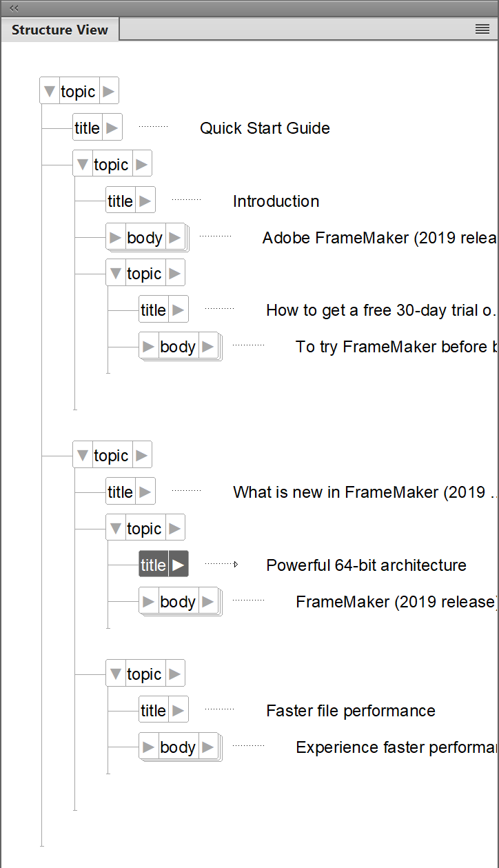The height and width of the screenshot is (868, 499).
Task: Expand the selected Powerful 64-bit architecture title arrow
Action: 177,564
